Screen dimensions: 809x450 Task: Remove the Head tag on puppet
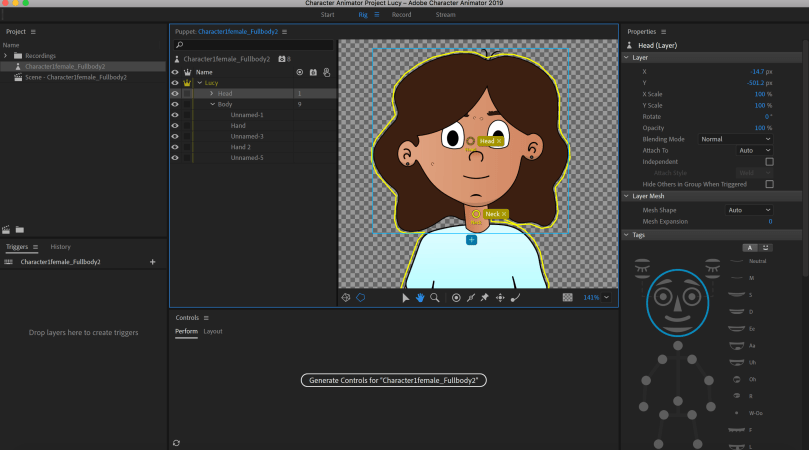click(x=499, y=141)
